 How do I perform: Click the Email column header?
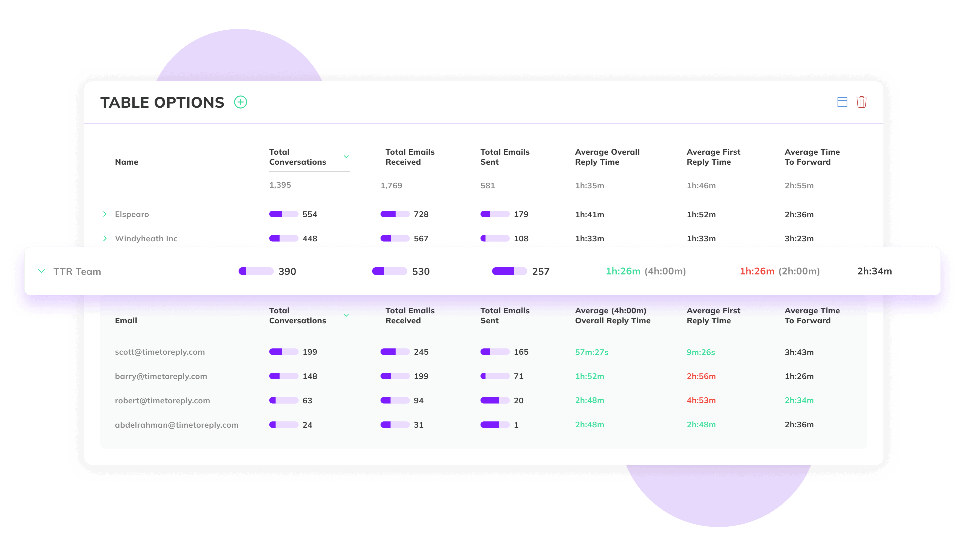point(126,320)
